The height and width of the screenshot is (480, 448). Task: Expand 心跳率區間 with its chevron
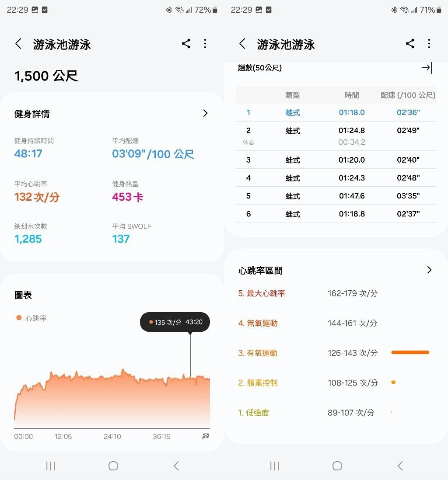coord(429,270)
